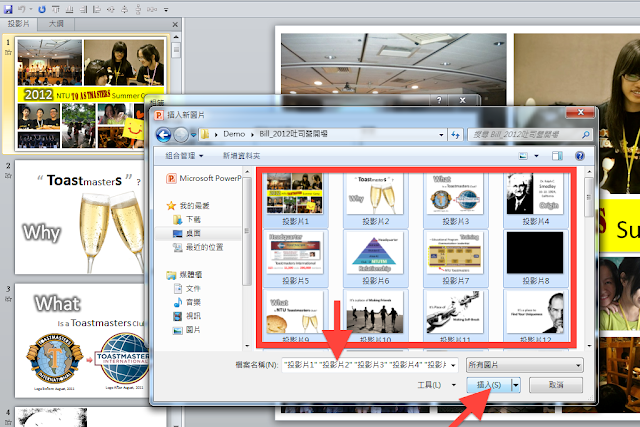This screenshot has height=427, width=640.
Task: Click the search field in dialog
Action: 529,134
